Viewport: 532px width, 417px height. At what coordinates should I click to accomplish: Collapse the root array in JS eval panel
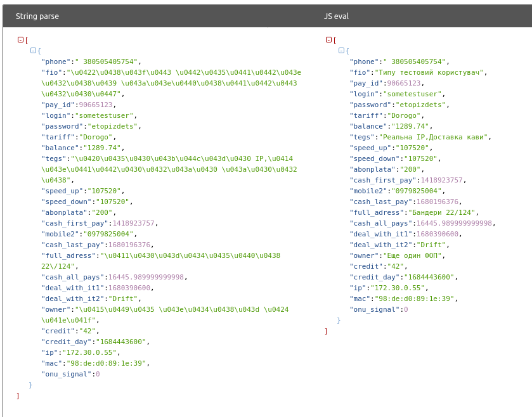(x=328, y=39)
